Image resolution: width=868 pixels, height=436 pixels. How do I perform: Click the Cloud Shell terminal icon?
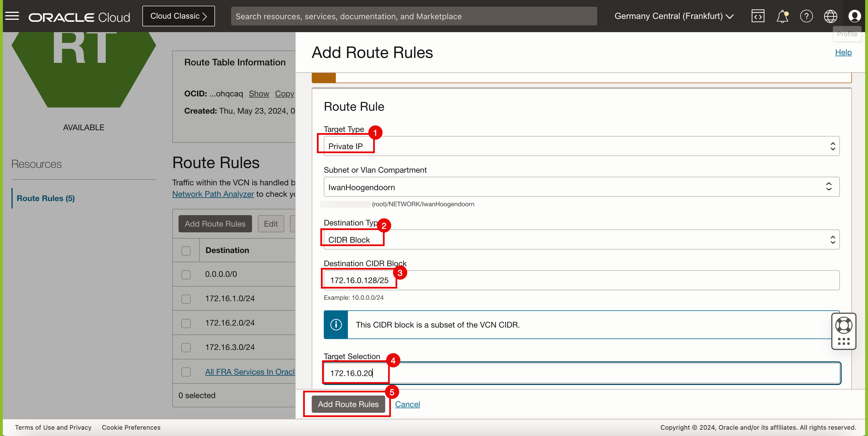pyautogui.click(x=758, y=15)
